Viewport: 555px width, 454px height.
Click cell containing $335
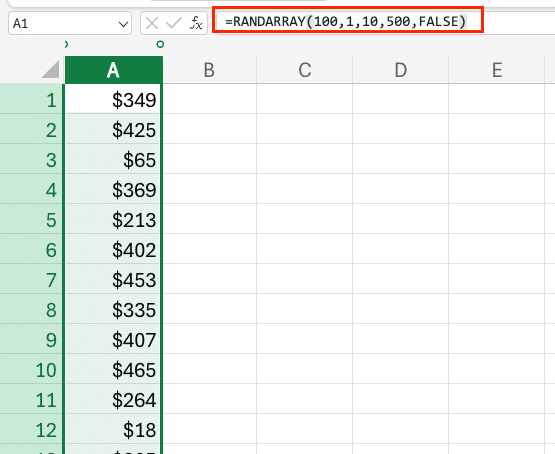coord(113,309)
